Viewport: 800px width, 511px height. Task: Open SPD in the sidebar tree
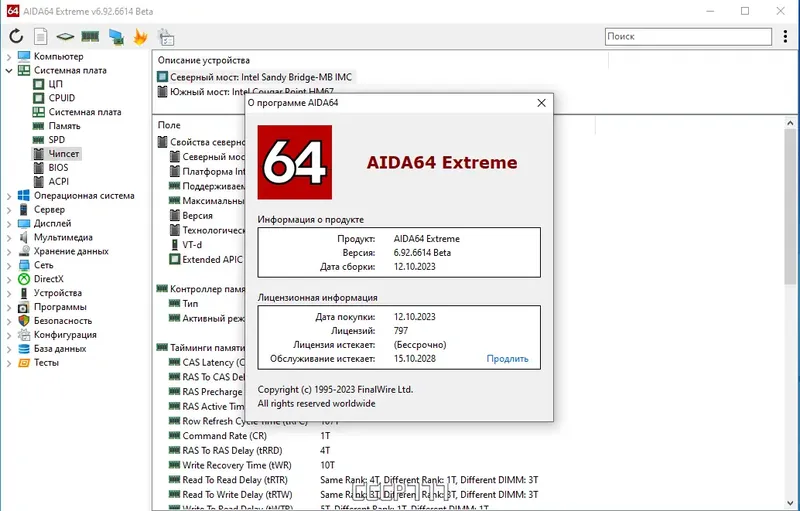[x=57, y=140]
